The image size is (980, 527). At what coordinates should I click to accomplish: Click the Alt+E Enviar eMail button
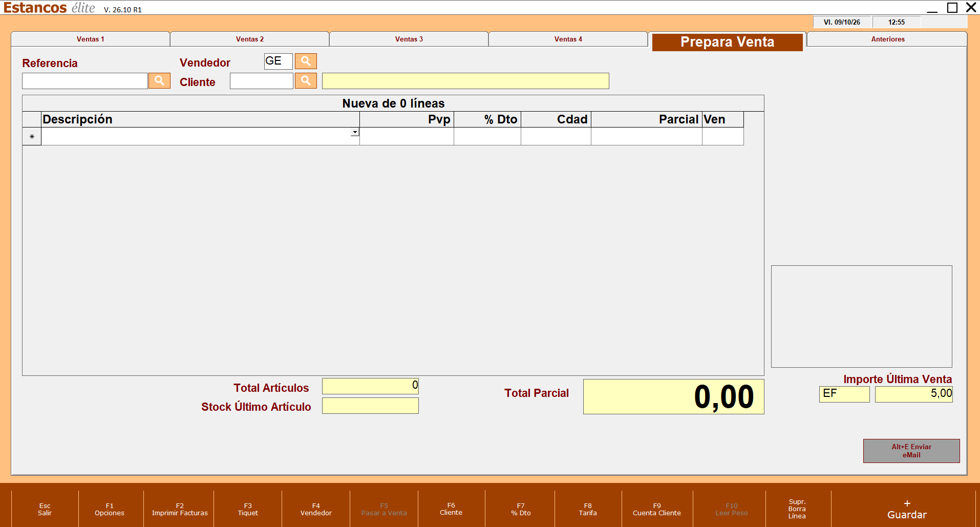[911, 451]
